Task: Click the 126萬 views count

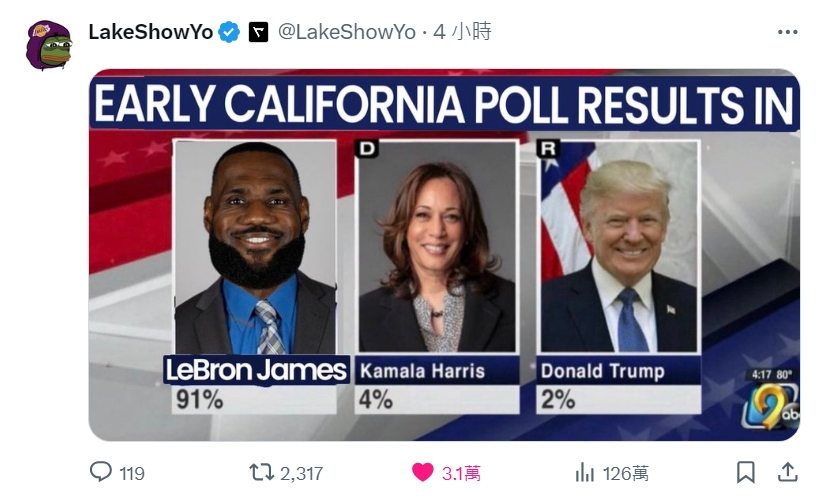Action: click(x=625, y=473)
